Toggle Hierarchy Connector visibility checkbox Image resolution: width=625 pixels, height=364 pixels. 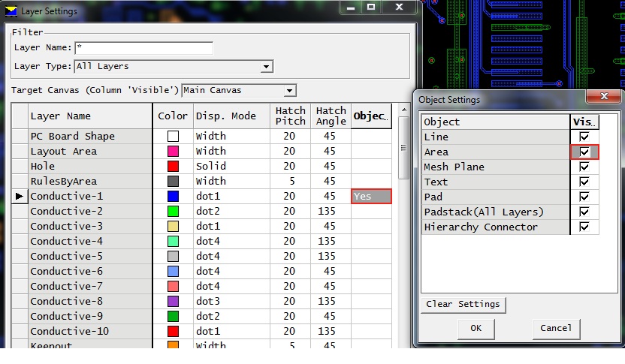[584, 227]
